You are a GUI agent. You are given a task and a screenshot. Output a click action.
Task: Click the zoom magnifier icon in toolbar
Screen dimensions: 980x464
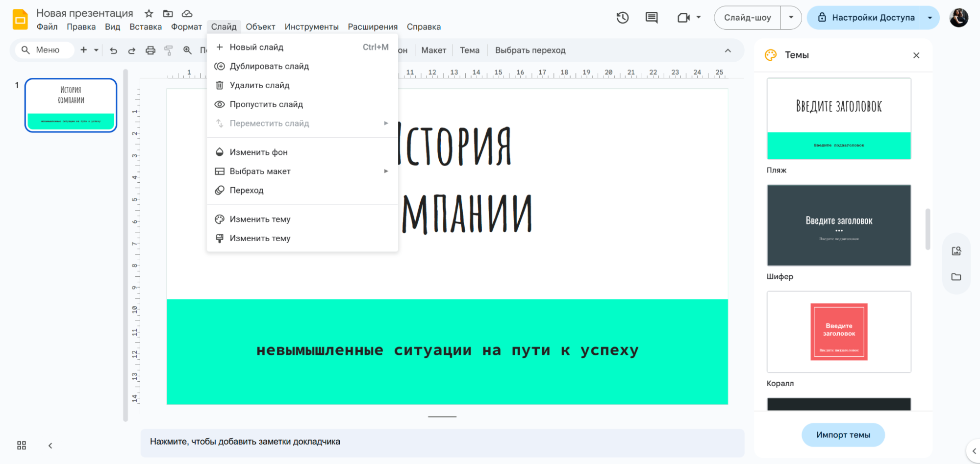point(187,50)
